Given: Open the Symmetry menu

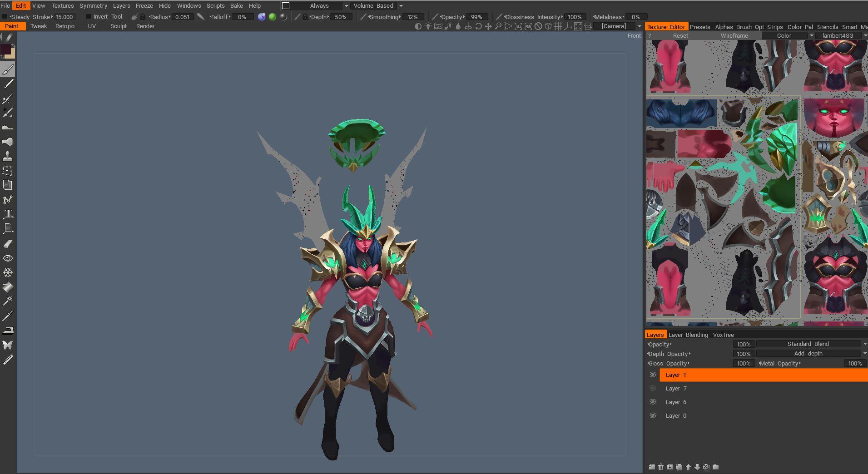Looking at the screenshot, I should pos(93,6).
